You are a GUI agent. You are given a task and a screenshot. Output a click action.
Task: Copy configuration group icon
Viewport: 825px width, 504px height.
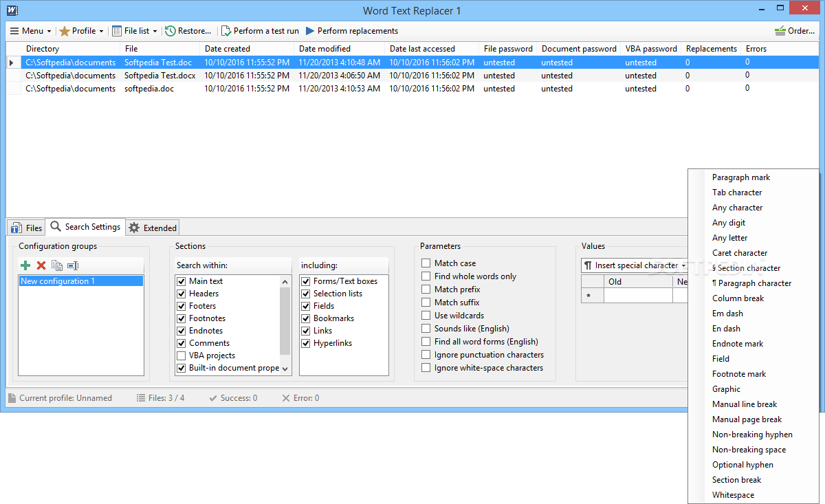(57, 265)
